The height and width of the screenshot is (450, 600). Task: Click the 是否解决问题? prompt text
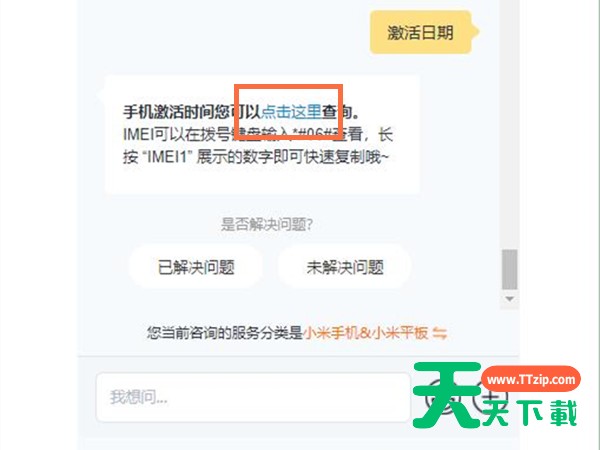point(267,224)
